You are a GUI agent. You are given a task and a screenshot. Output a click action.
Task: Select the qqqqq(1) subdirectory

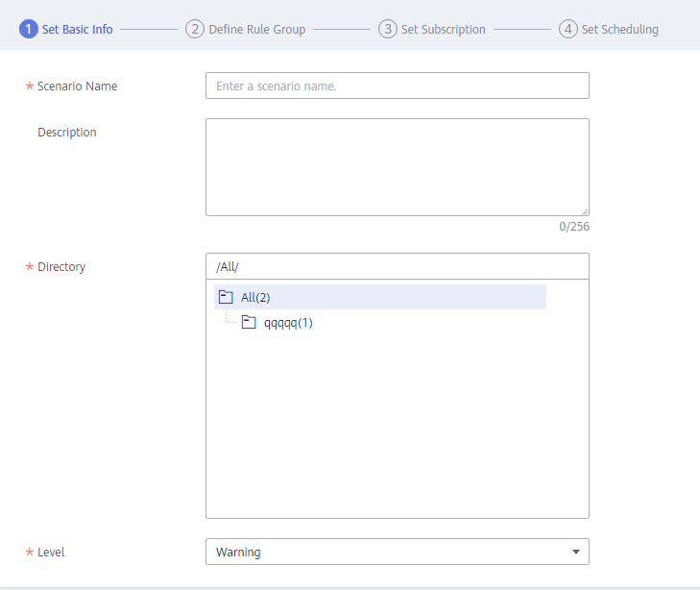pos(288,323)
